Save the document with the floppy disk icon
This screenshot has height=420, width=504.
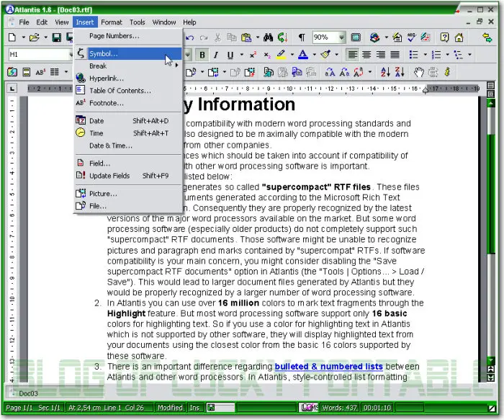pos(57,37)
